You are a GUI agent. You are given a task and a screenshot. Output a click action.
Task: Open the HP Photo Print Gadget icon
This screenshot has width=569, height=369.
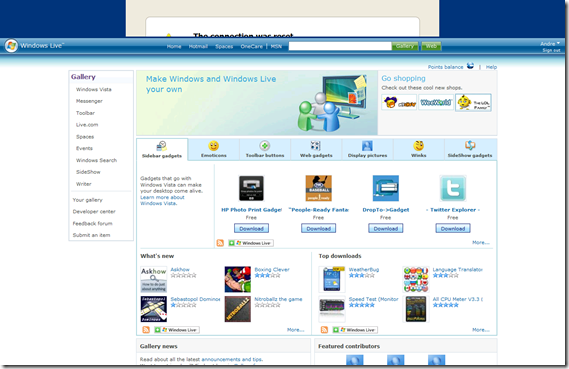[251, 188]
